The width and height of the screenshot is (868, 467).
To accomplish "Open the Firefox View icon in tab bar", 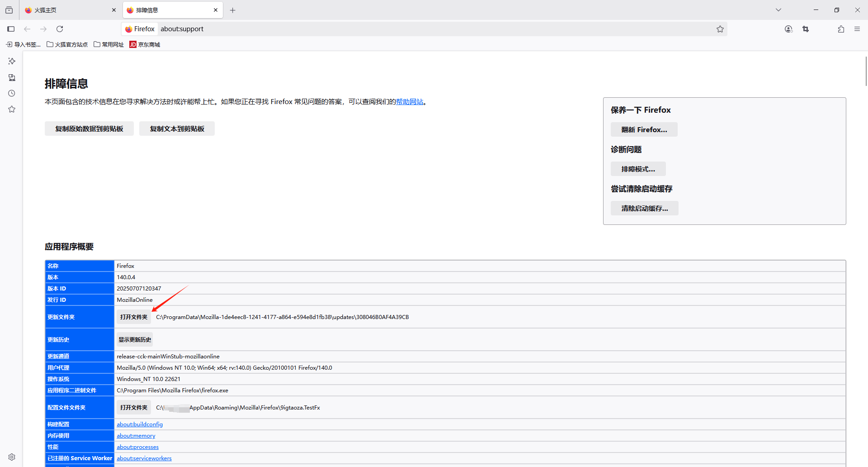I will (9, 10).
